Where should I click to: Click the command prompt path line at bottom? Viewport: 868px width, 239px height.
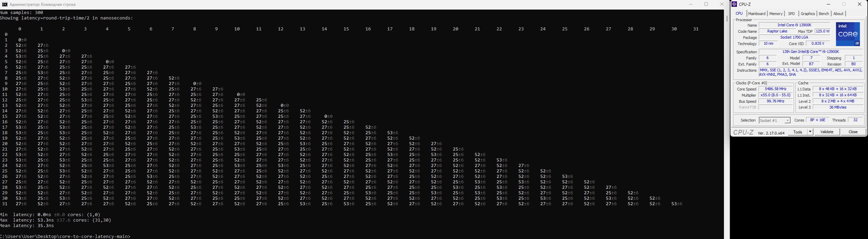[65, 236]
